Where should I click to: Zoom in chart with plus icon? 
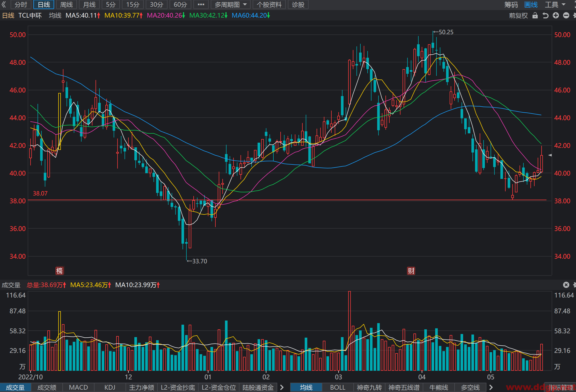pos(556,16)
